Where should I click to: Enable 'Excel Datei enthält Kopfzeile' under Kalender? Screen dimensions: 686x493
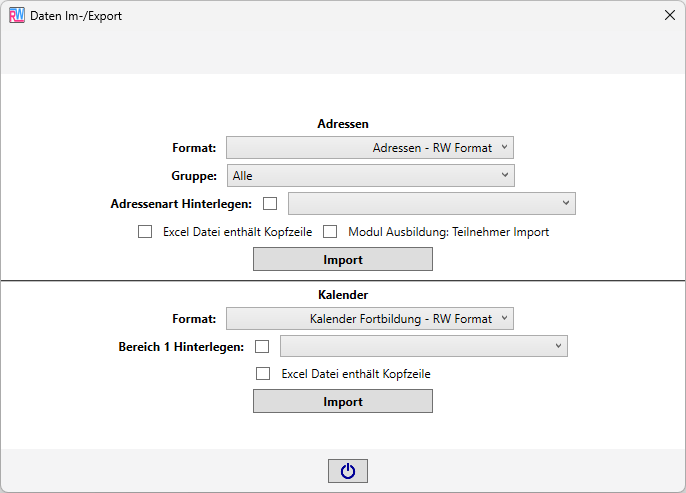[x=263, y=374]
